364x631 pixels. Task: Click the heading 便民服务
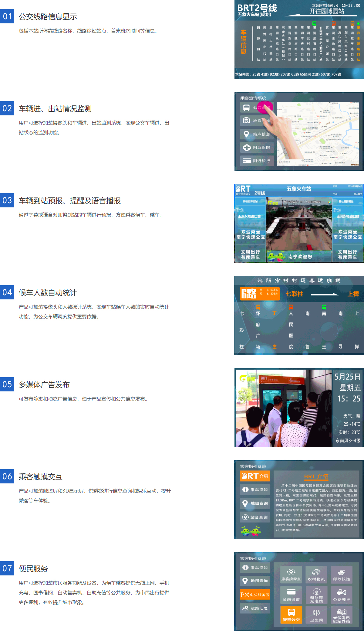[33, 569]
